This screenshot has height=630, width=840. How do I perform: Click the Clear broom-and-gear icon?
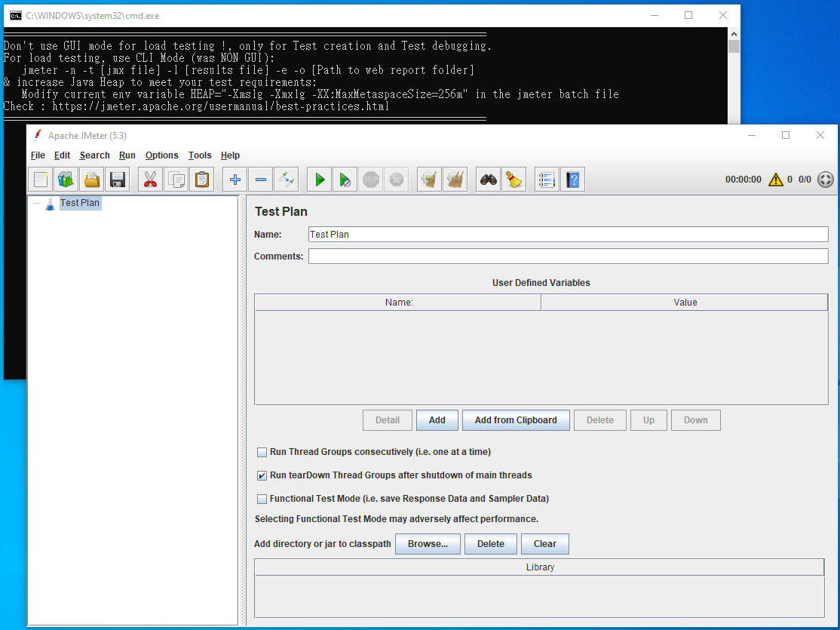pos(430,180)
